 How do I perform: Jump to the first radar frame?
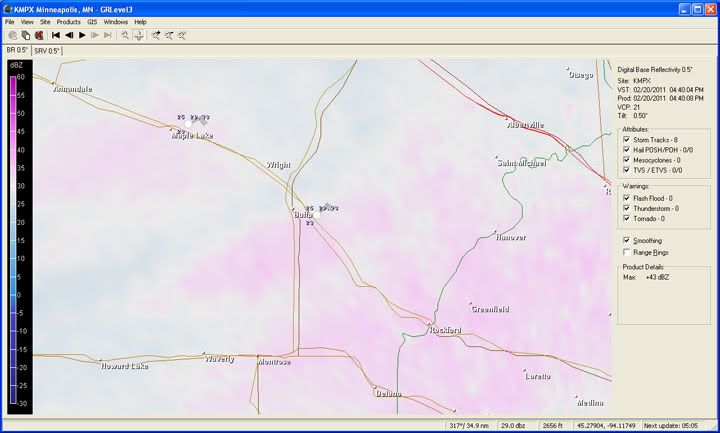tap(56, 35)
